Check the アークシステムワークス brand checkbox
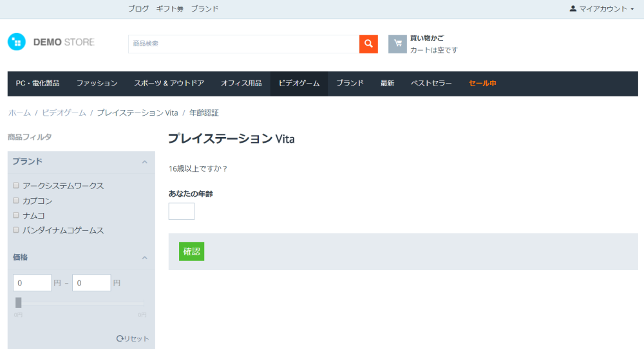Image resolution: width=644 pixels, height=355 pixels. click(16, 185)
